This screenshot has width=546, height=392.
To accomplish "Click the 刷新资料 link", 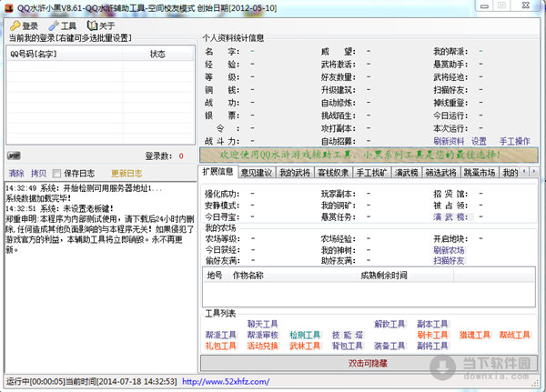I will point(449,141).
